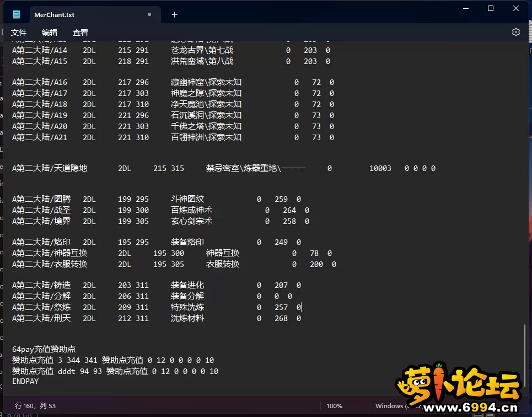Maximize the Notepad window
The width and height of the screenshot is (532, 417).
tap(491, 8)
